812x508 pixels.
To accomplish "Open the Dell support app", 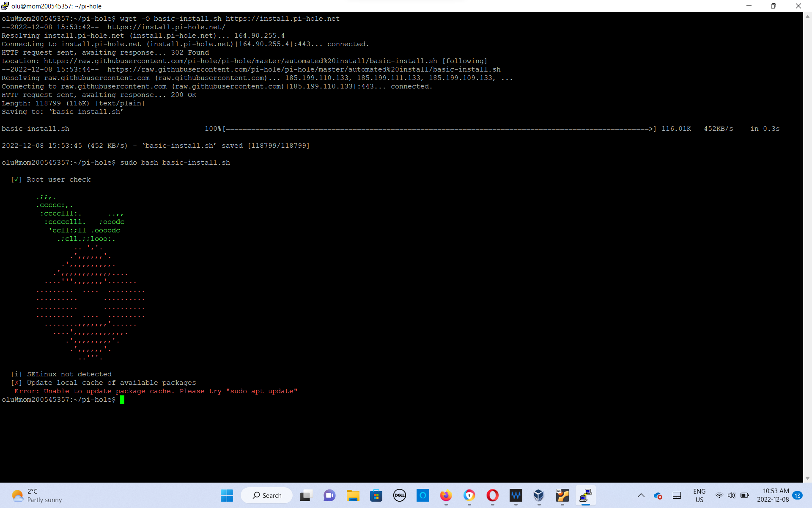I will coord(398,496).
